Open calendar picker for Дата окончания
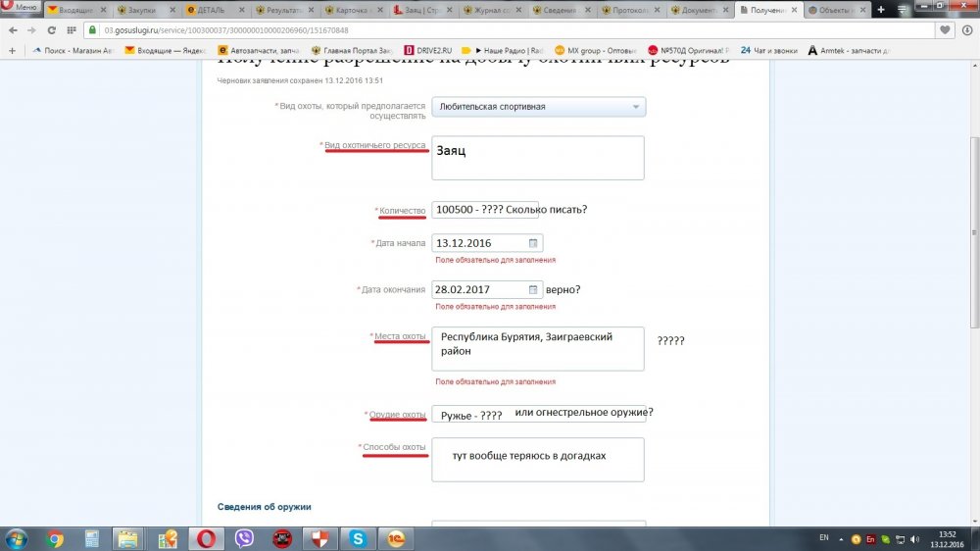 click(533, 289)
